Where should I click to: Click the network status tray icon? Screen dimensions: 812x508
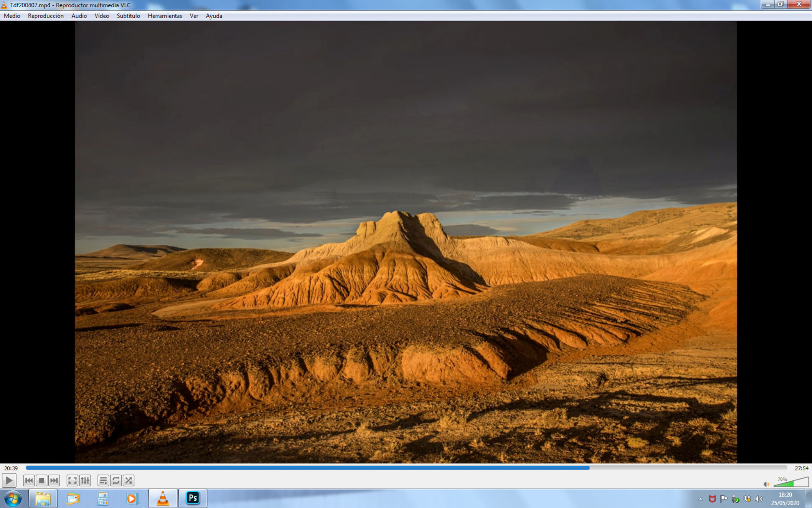[x=747, y=499]
